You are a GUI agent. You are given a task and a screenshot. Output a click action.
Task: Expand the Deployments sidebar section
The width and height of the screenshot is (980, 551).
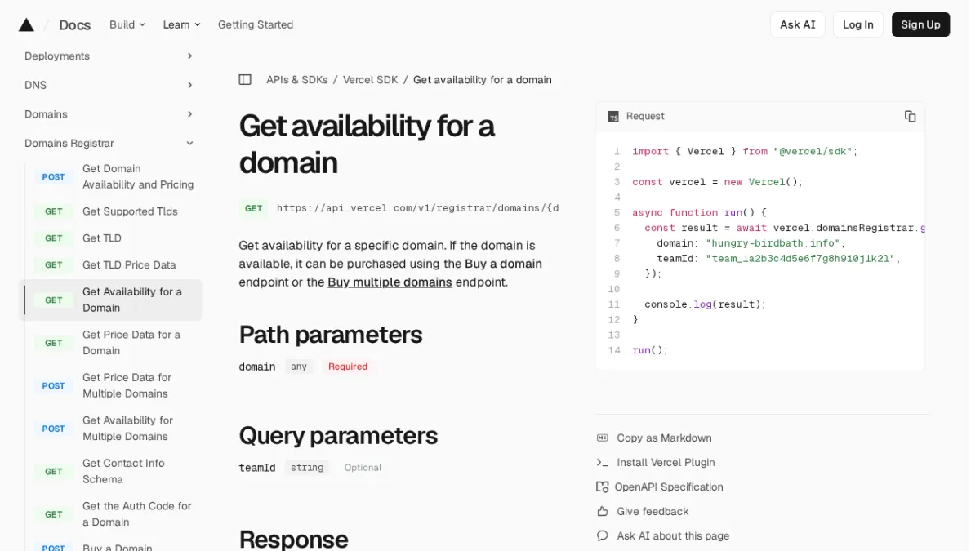click(109, 56)
